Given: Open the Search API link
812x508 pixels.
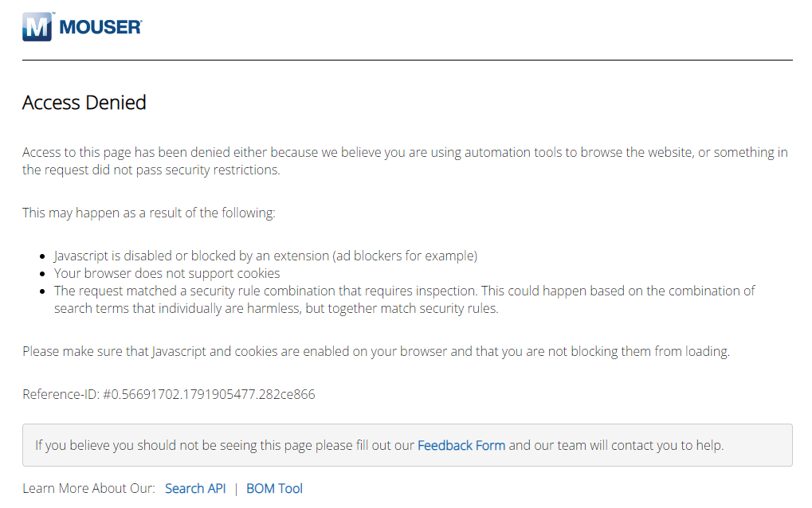Looking at the screenshot, I should pyautogui.click(x=195, y=488).
